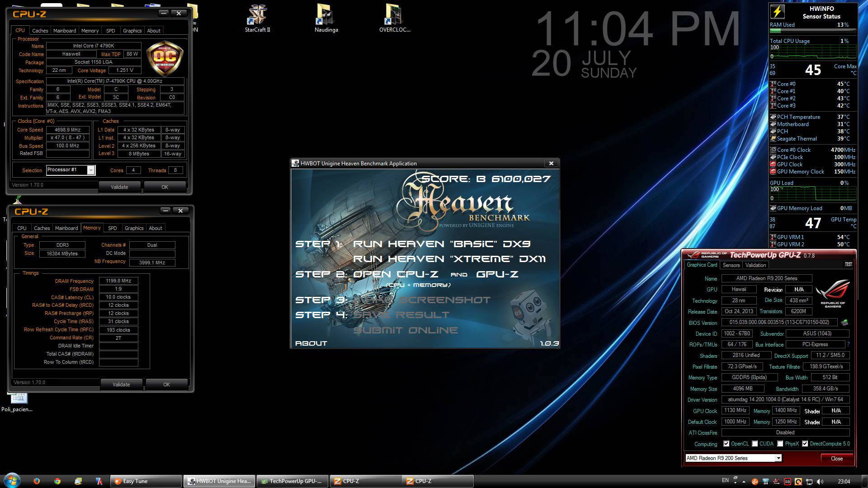Open the volume control in system tray
The width and height of the screenshot is (868, 488).
tap(820, 482)
